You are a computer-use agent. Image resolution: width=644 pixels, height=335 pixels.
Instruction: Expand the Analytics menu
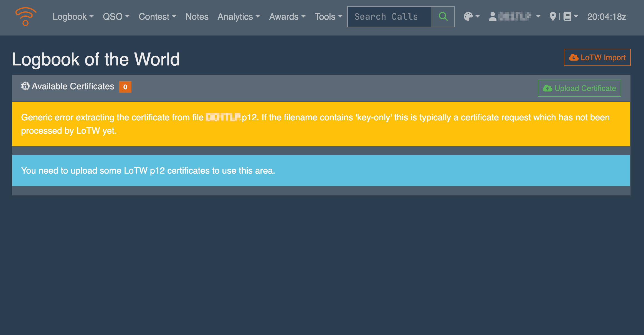click(x=239, y=17)
